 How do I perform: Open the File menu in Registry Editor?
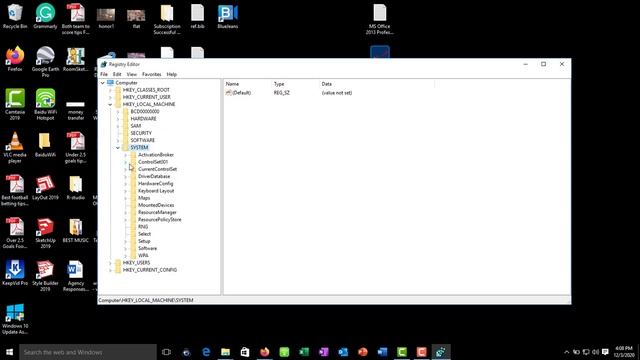click(104, 74)
